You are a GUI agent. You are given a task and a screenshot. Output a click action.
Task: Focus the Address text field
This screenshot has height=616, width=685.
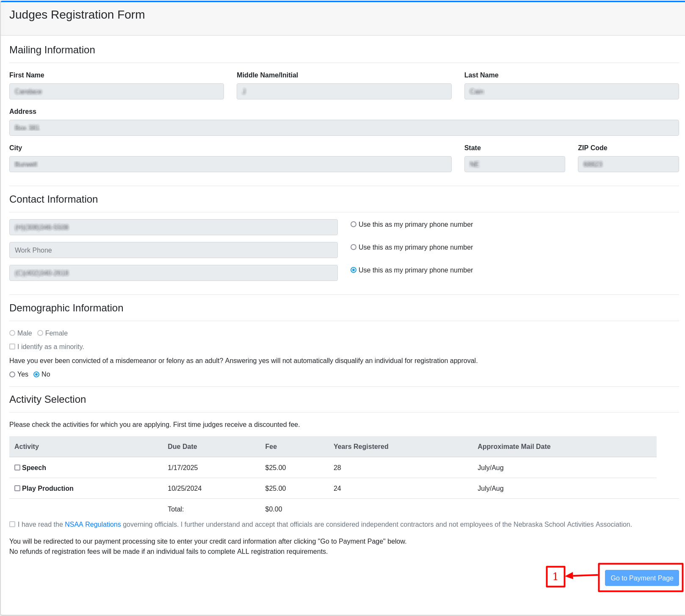[344, 128]
